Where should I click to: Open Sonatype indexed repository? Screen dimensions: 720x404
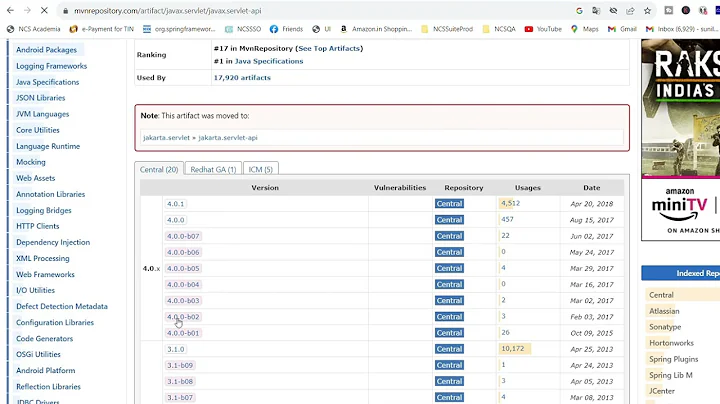tap(665, 327)
